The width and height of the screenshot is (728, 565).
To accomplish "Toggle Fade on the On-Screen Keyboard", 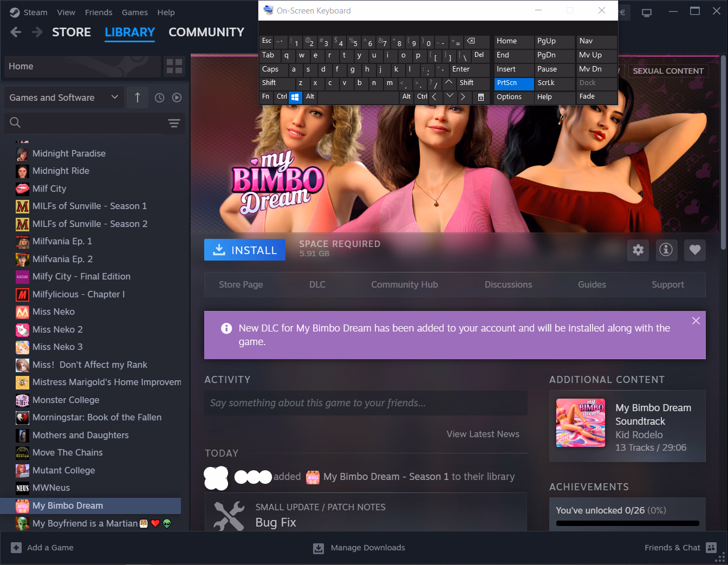I will (x=596, y=98).
